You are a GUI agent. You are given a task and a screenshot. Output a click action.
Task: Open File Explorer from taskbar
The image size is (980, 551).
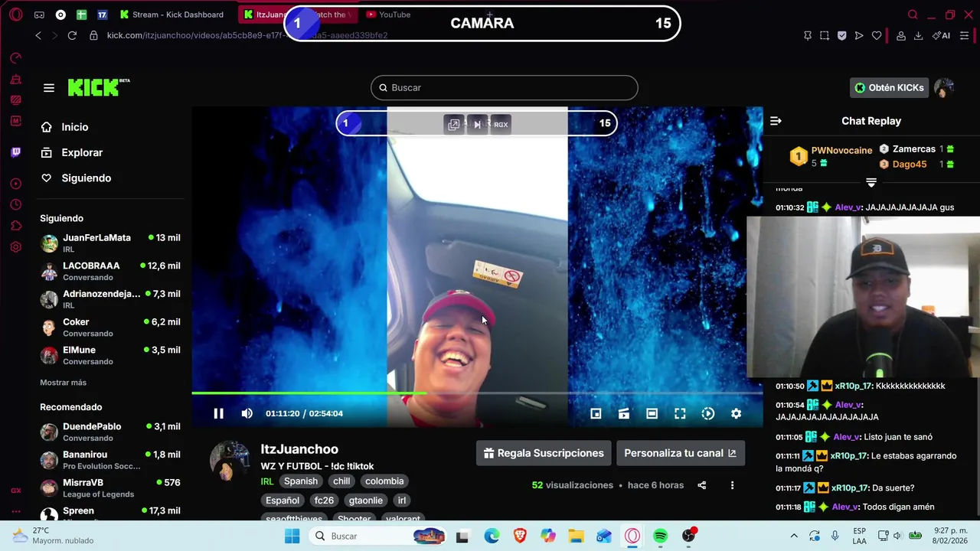point(576,536)
